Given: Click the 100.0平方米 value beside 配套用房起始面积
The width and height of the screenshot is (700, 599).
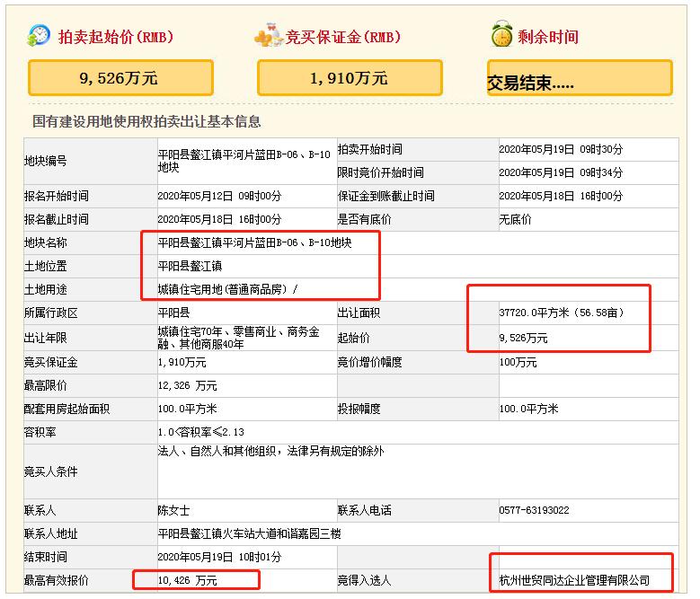Looking at the screenshot, I should (188, 409).
